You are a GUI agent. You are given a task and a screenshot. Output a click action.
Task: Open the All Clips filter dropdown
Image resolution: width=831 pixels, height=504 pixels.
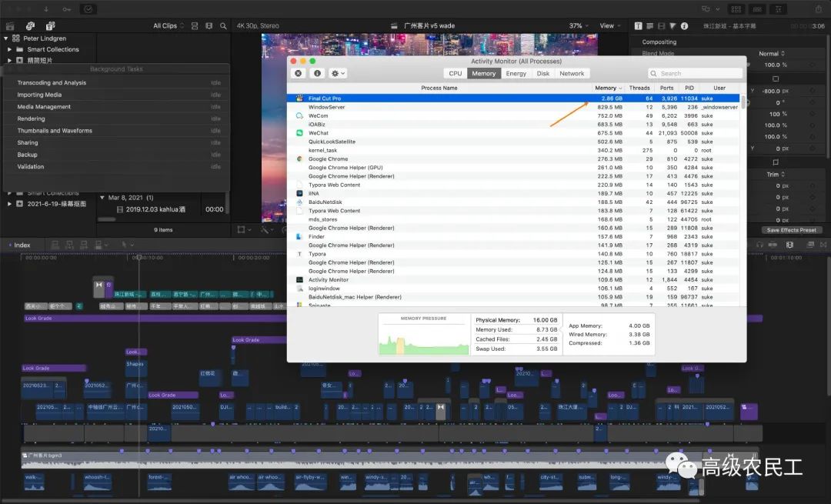pyautogui.click(x=169, y=25)
